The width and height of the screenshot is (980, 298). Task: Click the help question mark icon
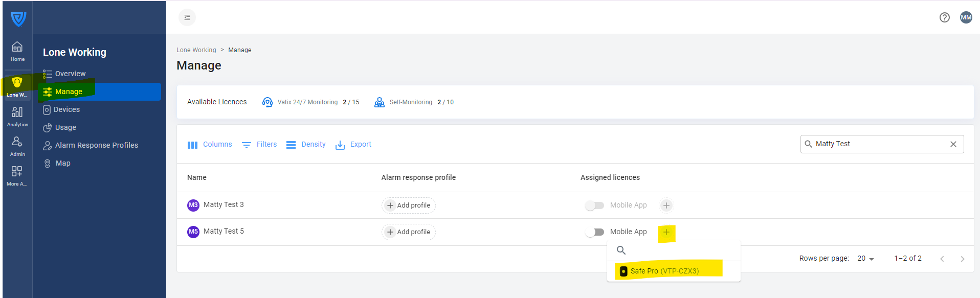tap(944, 17)
